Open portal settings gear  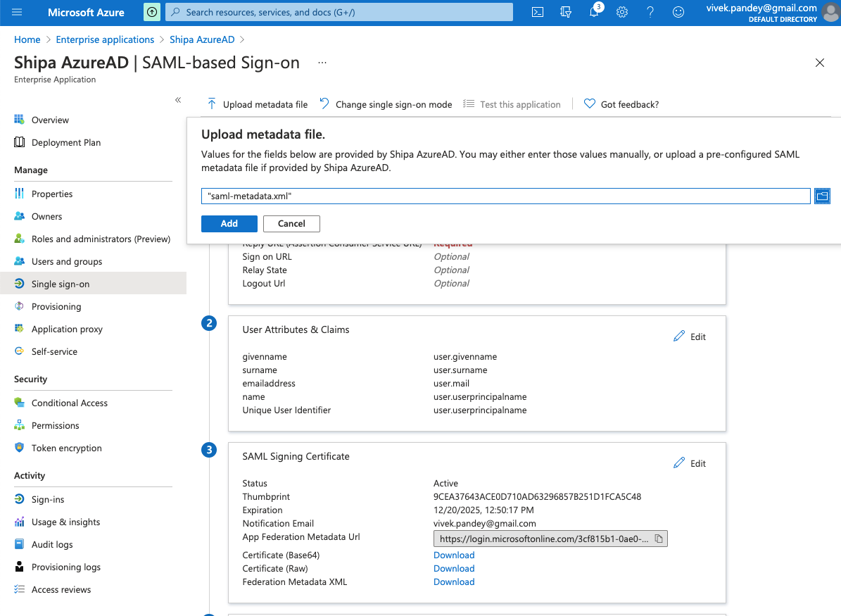pyautogui.click(x=622, y=12)
